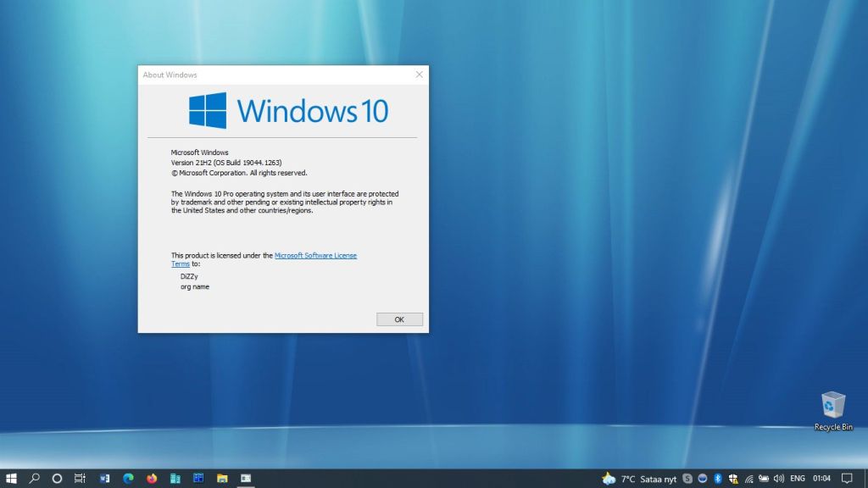Close the About Windows dialog
Viewport: 868px width, 488px height.
tap(419, 75)
